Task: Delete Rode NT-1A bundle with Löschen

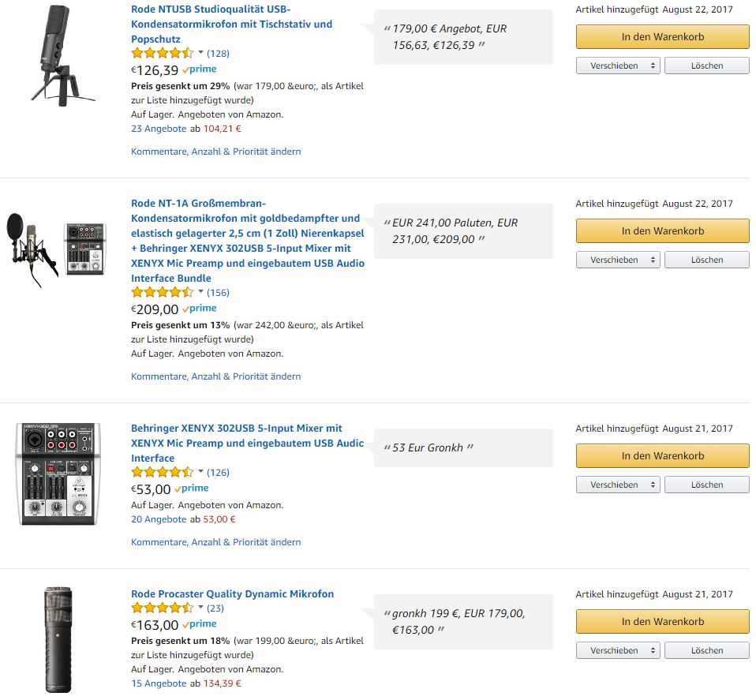Action: pyautogui.click(x=706, y=260)
